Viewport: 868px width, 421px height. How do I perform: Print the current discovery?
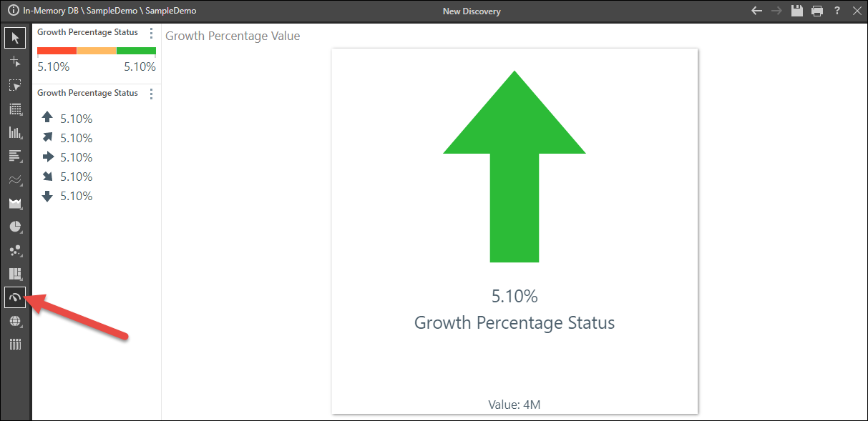817,11
